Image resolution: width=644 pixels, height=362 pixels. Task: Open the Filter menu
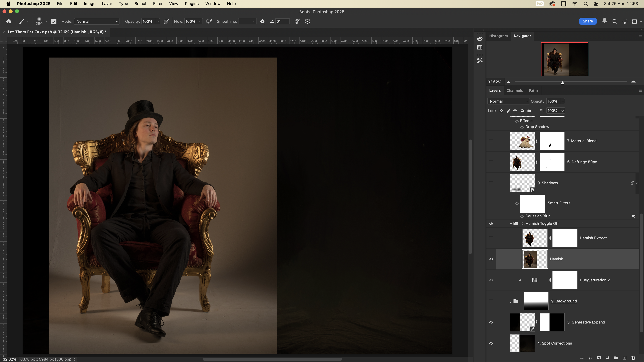tap(158, 3)
